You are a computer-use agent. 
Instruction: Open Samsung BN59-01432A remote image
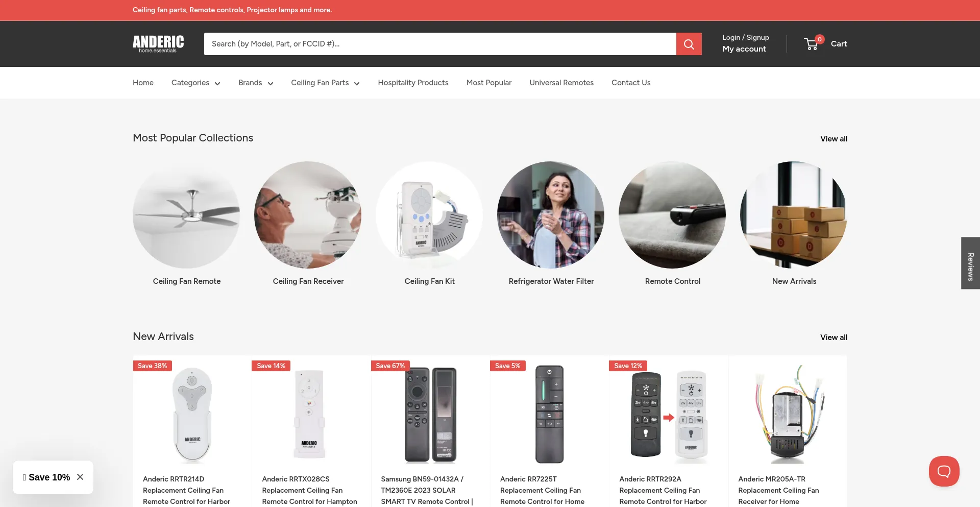point(430,415)
